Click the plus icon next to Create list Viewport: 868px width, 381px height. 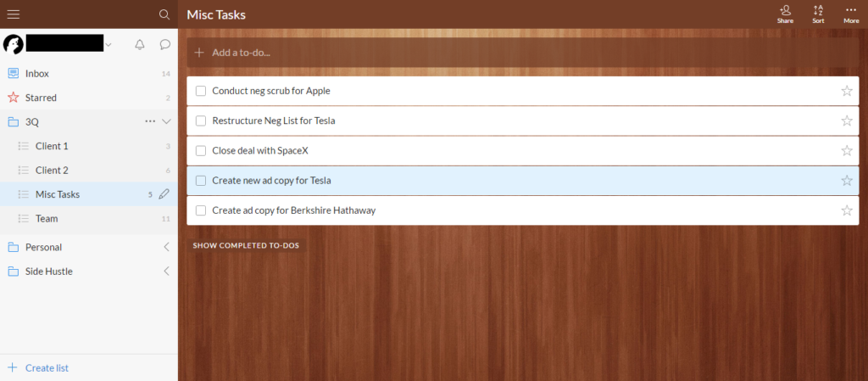(13, 367)
